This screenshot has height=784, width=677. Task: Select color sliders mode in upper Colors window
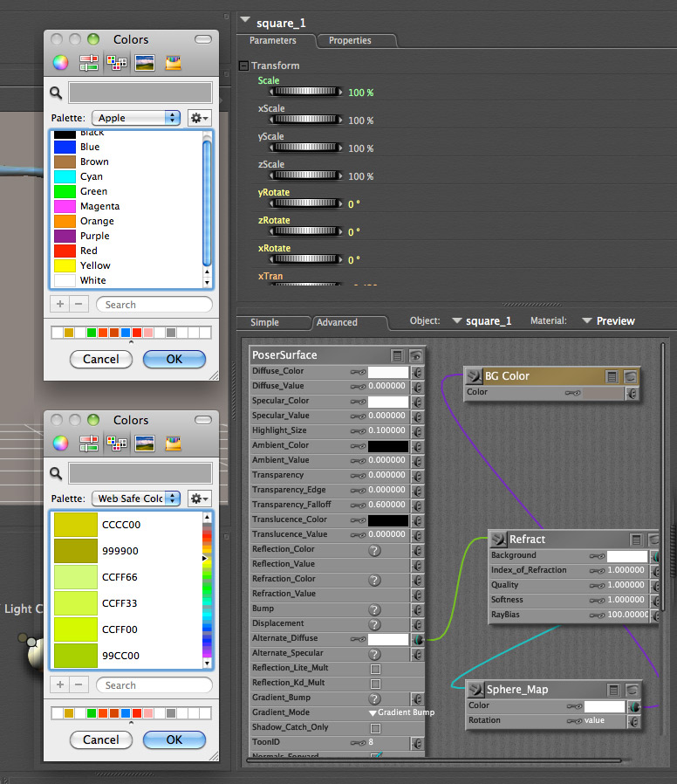click(88, 63)
